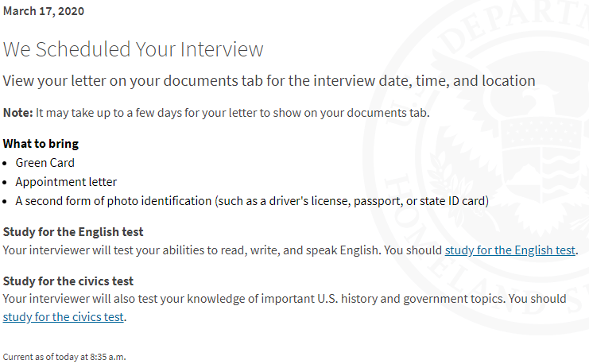Viewport: 589px width, 364px height.
Task: Click the Study for the civics test heading
Action: pyautogui.click(x=68, y=281)
